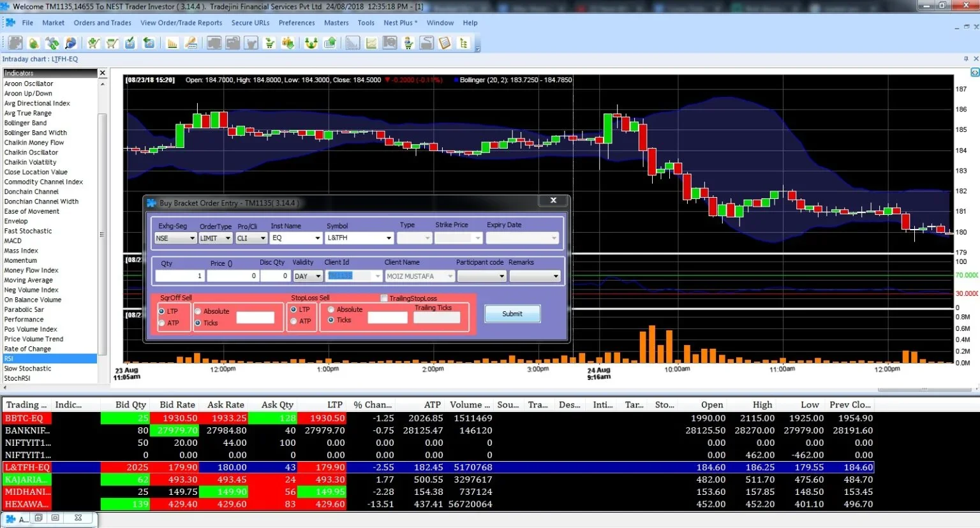
Task: Enable the TrailingStopLoss checkbox
Action: tap(384, 298)
